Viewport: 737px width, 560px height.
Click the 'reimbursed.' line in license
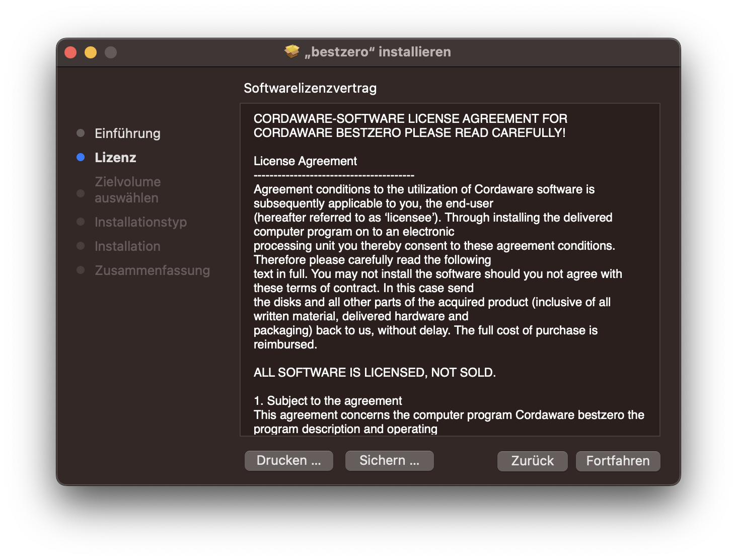click(285, 344)
